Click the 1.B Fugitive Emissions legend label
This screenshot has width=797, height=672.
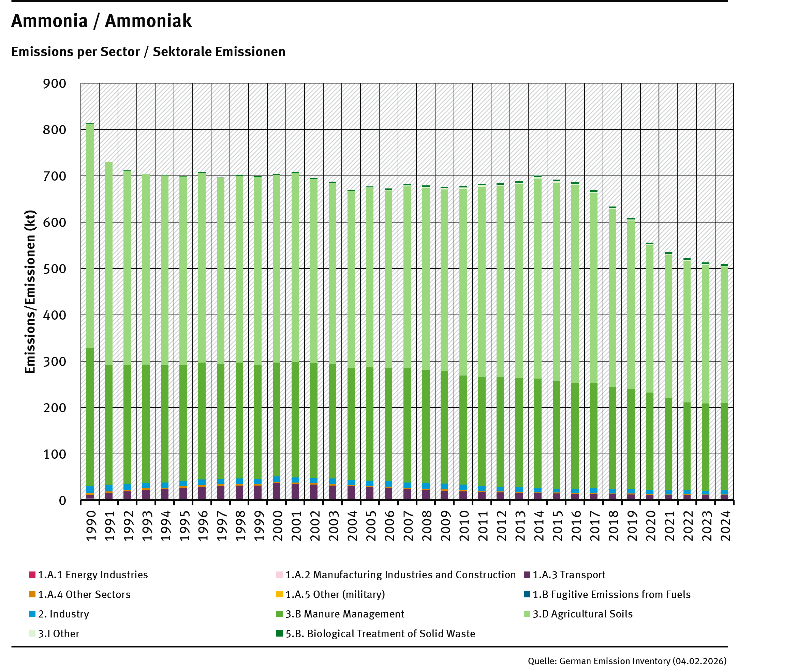point(611,594)
